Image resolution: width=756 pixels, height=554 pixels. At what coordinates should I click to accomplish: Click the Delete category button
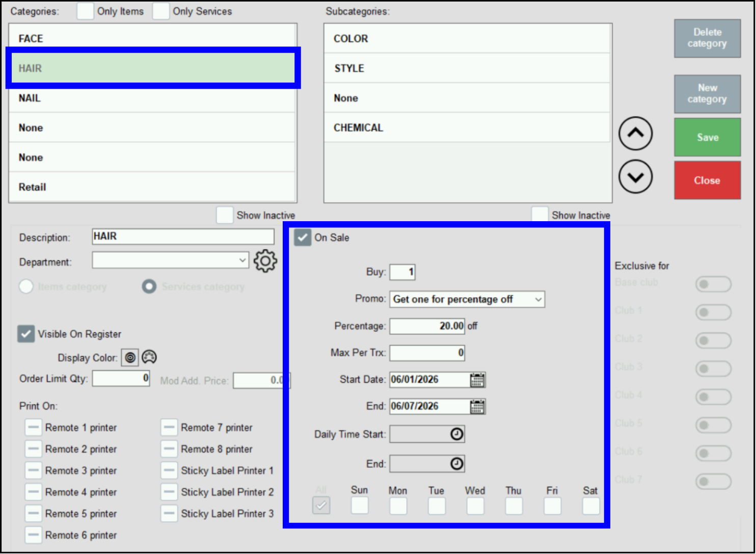(707, 38)
